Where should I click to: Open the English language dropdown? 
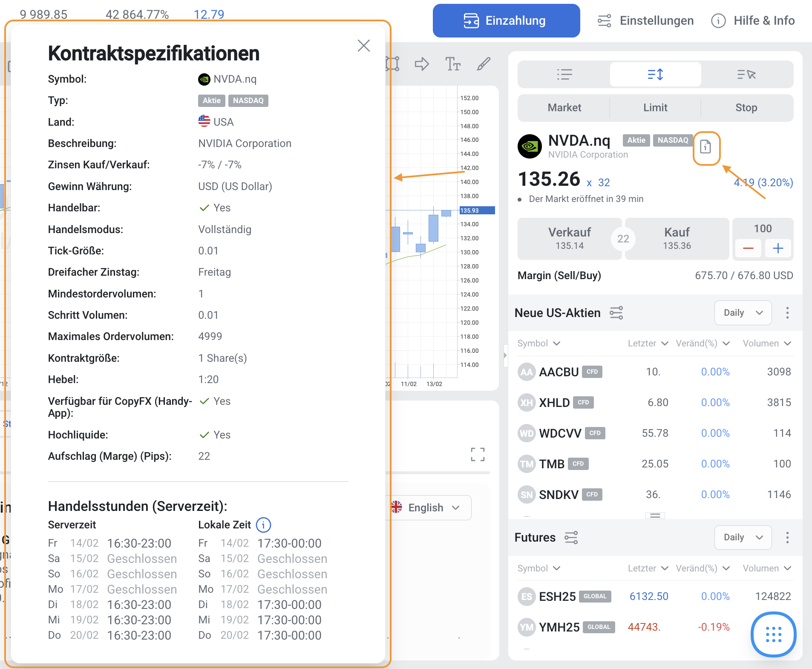429,508
